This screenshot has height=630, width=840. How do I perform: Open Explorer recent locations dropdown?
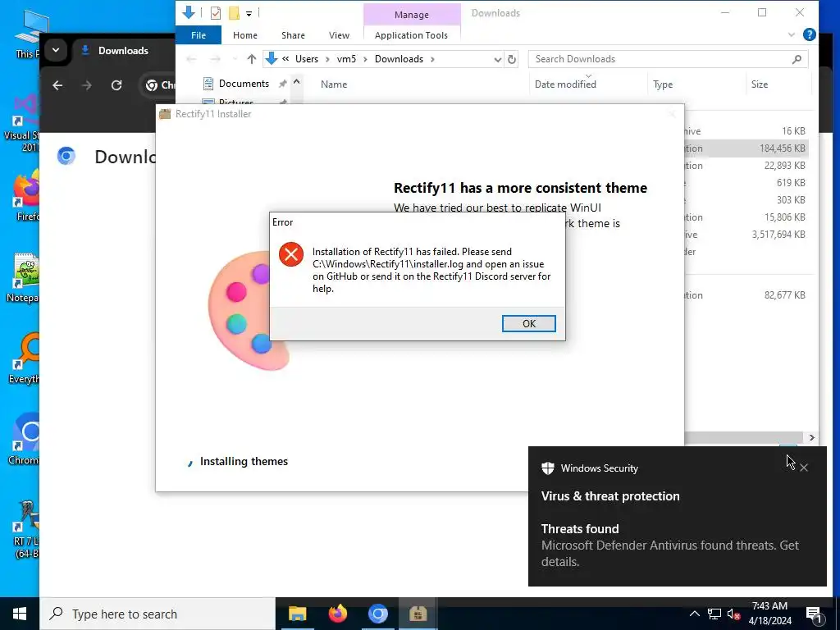point(235,59)
